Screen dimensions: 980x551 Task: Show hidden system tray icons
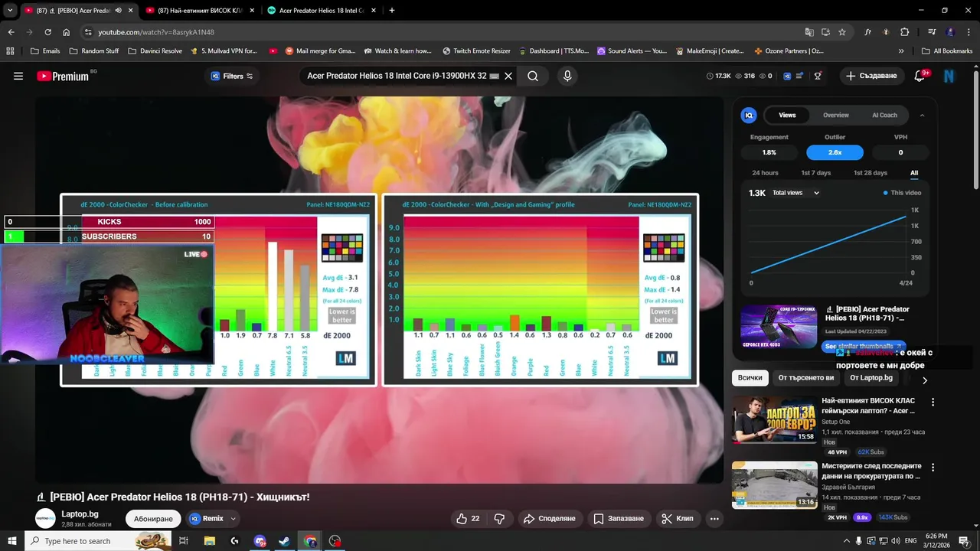click(847, 541)
